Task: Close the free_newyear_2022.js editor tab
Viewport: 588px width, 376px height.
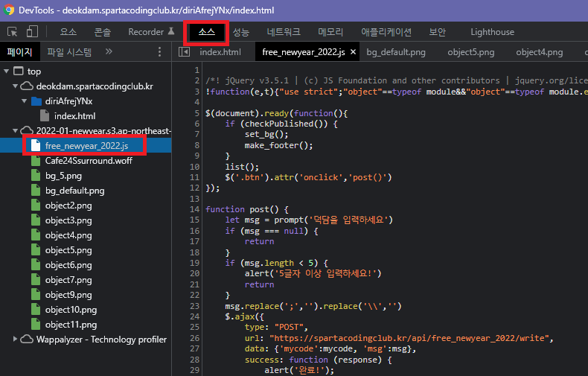Action: coord(353,52)
